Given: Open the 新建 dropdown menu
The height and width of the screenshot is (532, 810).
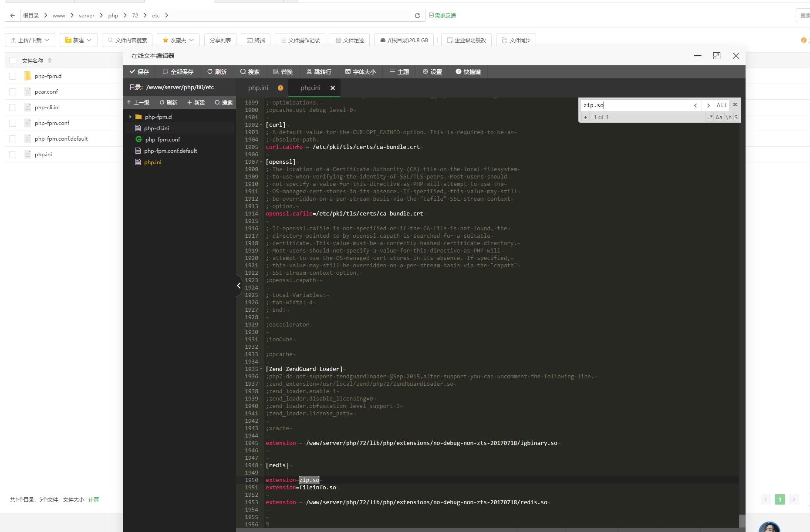Looking at the screenshot, I should [x=78, y=40].
